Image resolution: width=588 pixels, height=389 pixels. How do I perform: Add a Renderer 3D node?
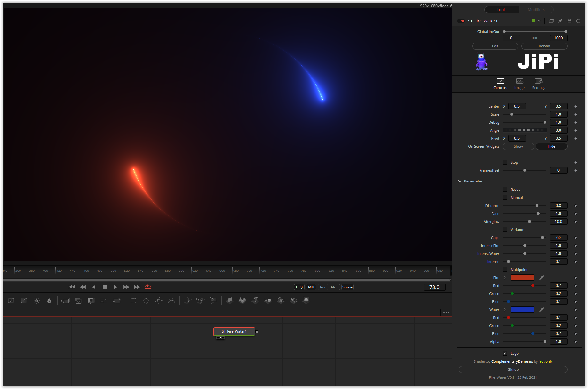306,300
